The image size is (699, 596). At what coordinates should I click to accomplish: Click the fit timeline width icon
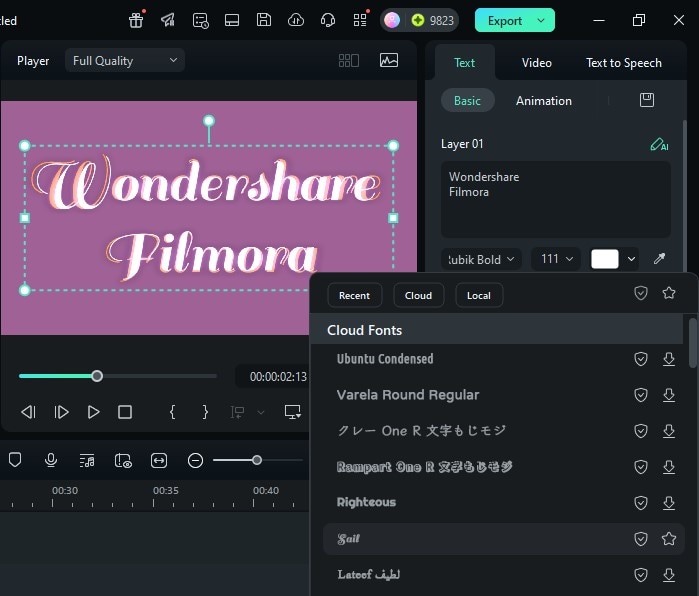(x=159, y=460)
